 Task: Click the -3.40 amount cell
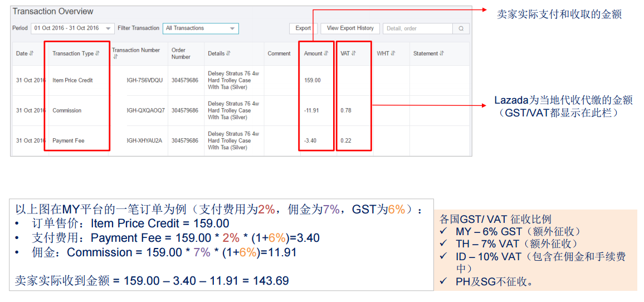310,140
